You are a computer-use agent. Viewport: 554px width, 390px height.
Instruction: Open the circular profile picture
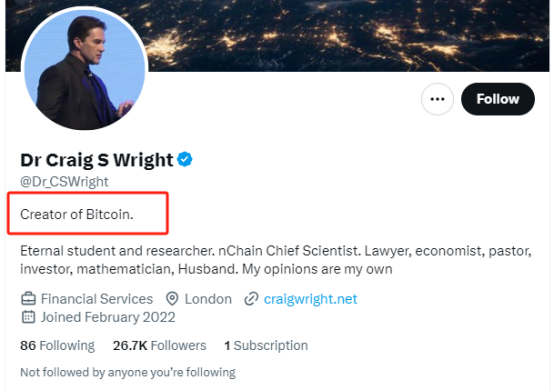click(84, 68)
